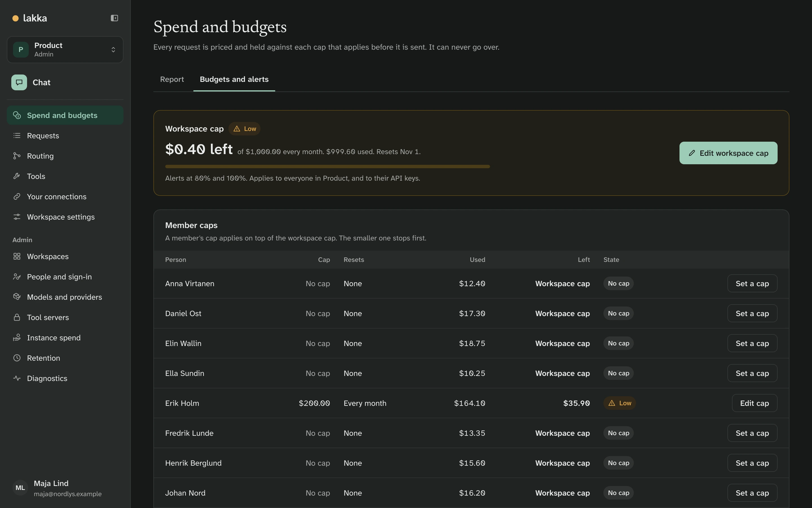
Task: Click the Edit workspace cap button
Action: 728,153
